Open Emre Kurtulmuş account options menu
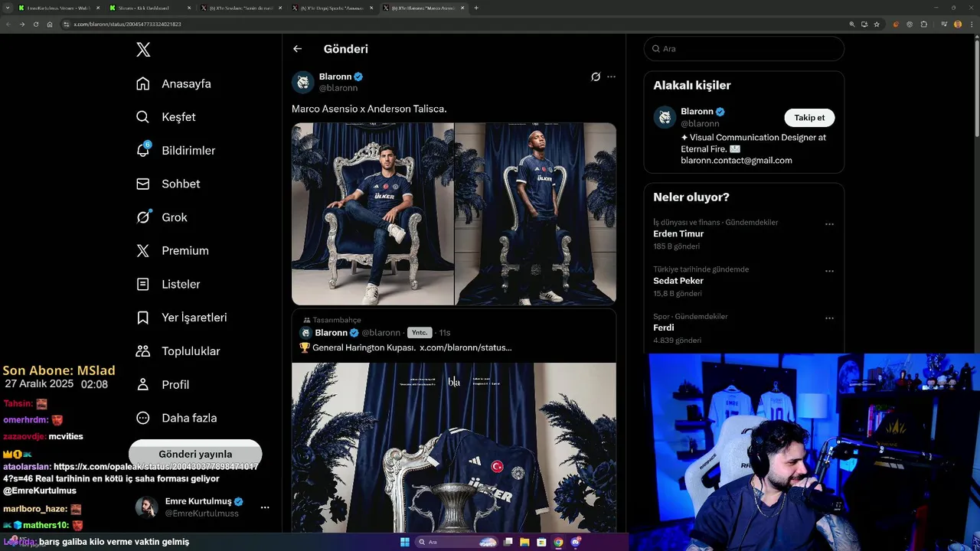The image size is (980, 551). point(265,507)
